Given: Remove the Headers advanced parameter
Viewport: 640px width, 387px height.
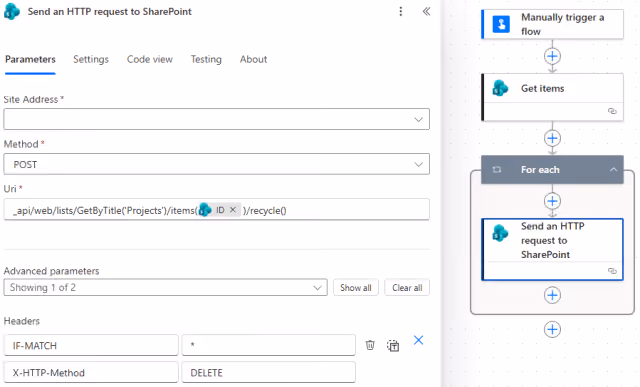Looking at the screenshot, I should pyautogui.click(x=418, y=340).
